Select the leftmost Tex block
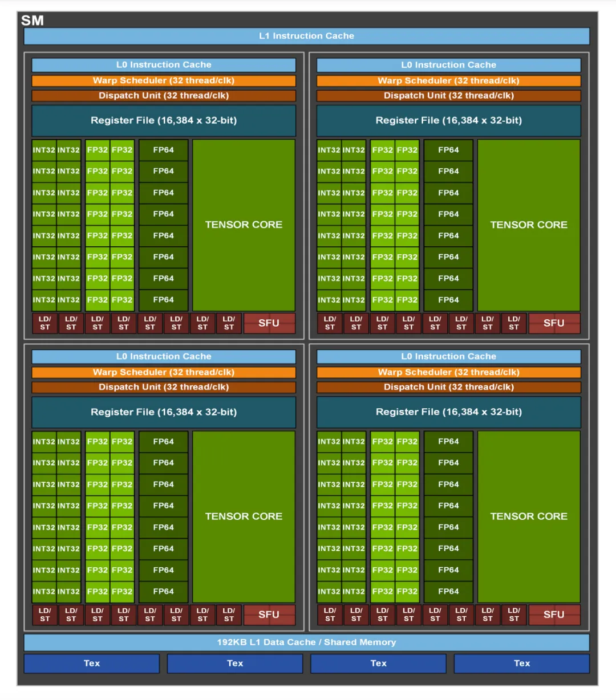 (92, 664)
